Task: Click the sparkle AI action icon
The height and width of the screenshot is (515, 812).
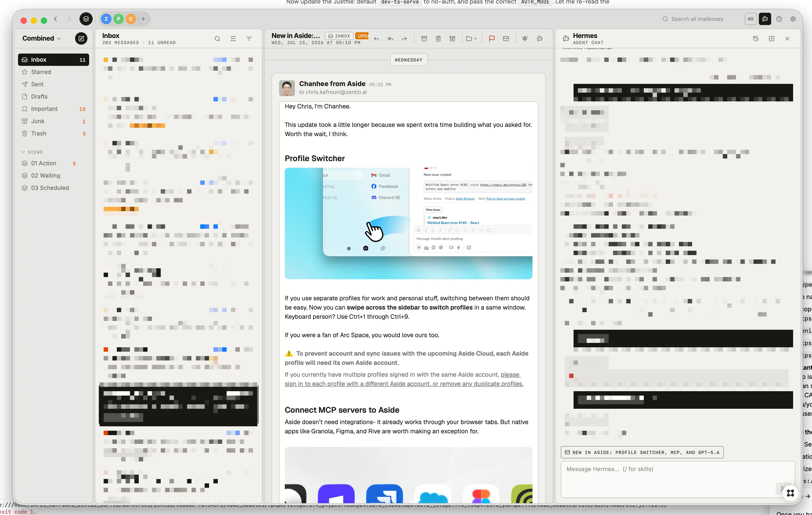Action: pos(525,39)
